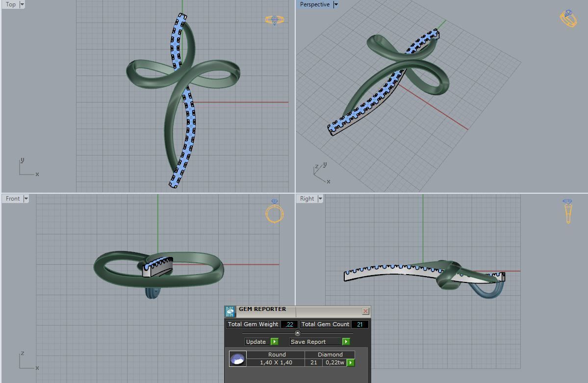Click the Round header cell
This screenshot has width=588, height=383.
click(277, 355)
